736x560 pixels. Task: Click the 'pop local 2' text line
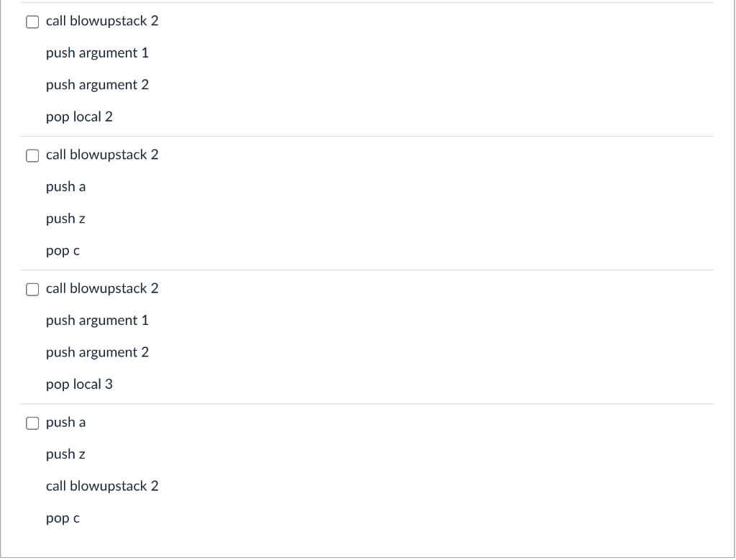pyautogui.click(x=79, y=117)
